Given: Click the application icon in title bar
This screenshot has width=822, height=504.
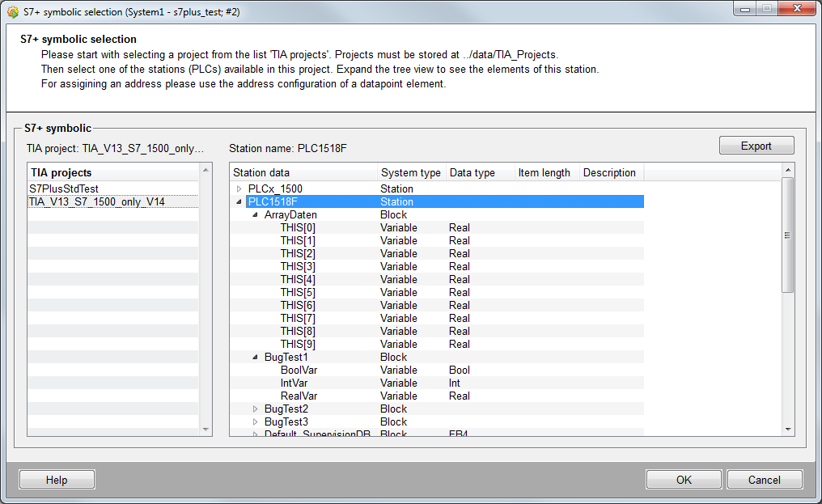Looking at the screenshot, I should click(x=12, y=12).
